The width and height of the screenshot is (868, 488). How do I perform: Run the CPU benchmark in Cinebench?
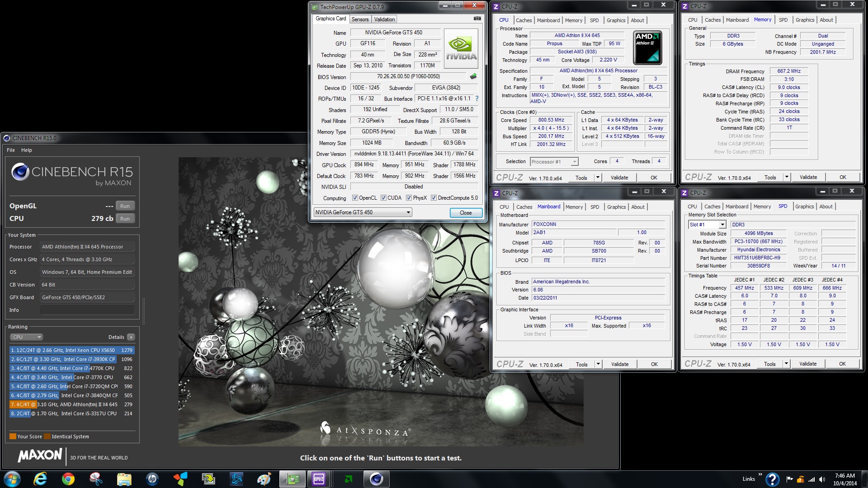(125, 219)
